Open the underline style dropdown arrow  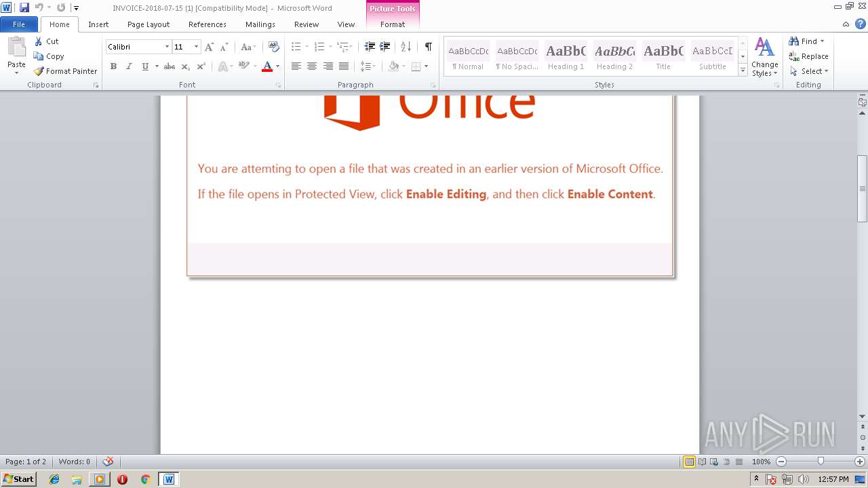(157, 66)
